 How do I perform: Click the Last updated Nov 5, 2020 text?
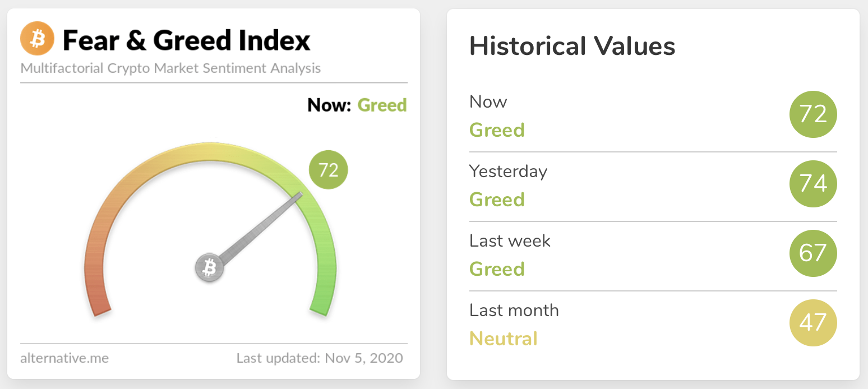tap(320, 358)
